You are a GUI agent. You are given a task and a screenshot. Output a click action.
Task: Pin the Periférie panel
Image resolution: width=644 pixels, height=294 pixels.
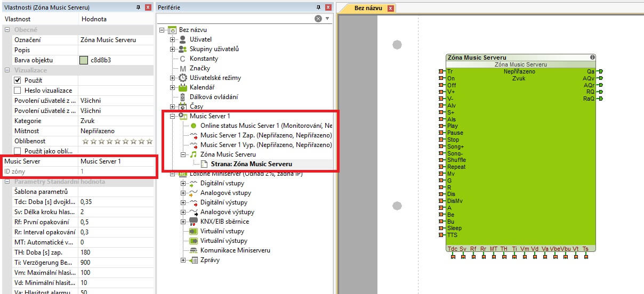(x=319, y=7)
